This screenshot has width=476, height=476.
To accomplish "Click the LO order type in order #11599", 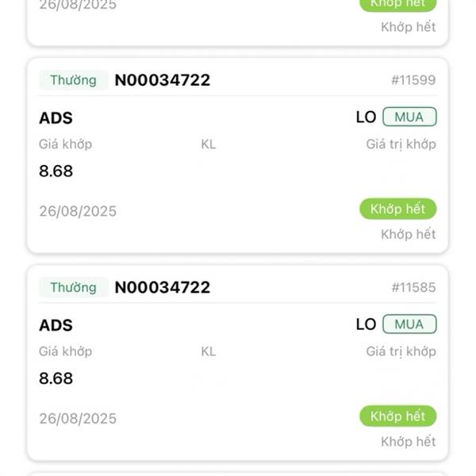I will pyautogui.click(x=366, y=117).
